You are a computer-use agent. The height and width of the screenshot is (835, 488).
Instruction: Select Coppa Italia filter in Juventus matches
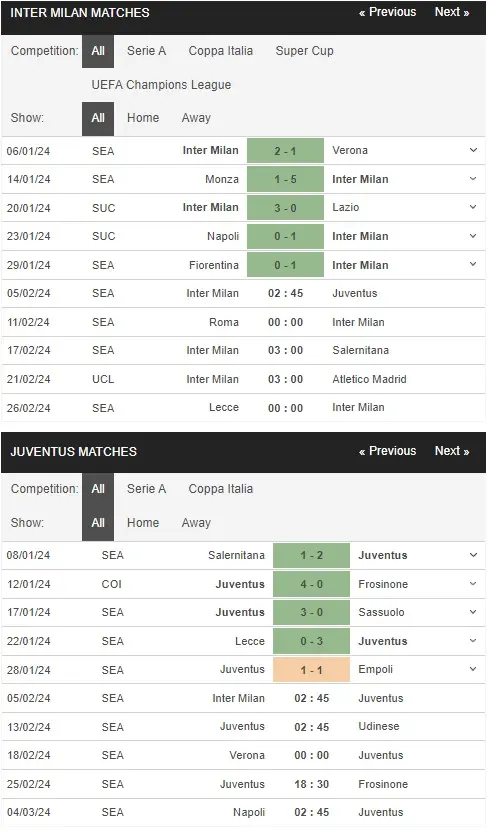221,489
